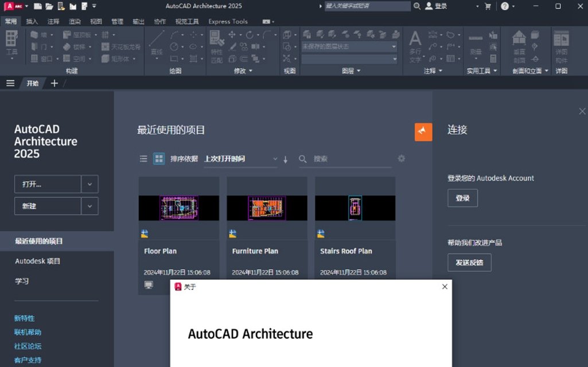The width and height of the screenshot is (588, 367).
Task: Expand the customize quick access toolbar arrow
Action: click(94, 6)
